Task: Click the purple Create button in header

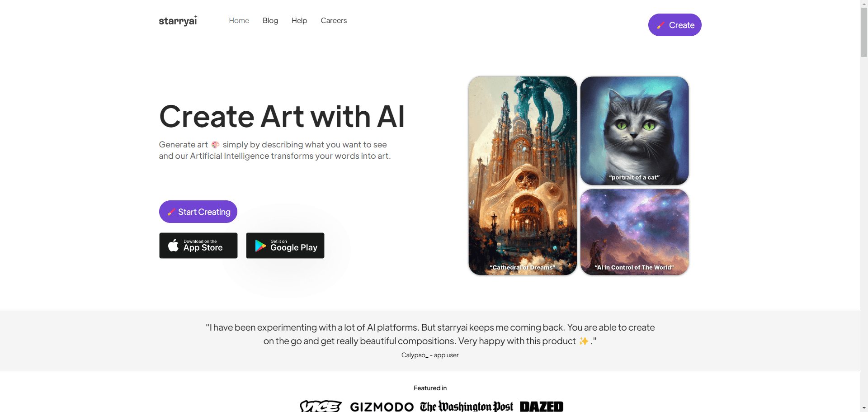Action: click(x=675, y=25)
